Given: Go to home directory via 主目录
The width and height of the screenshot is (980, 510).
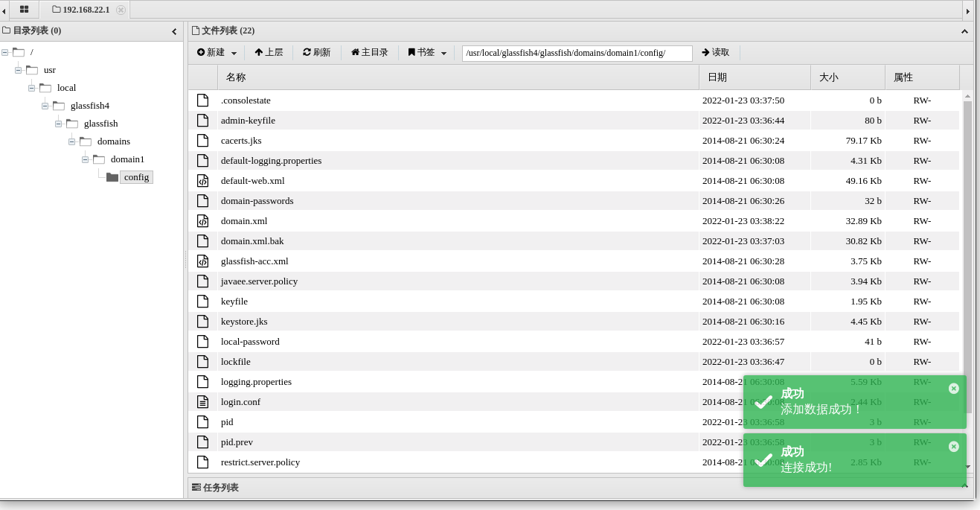Looking at the screenshot, I should [x=370, y=53].
